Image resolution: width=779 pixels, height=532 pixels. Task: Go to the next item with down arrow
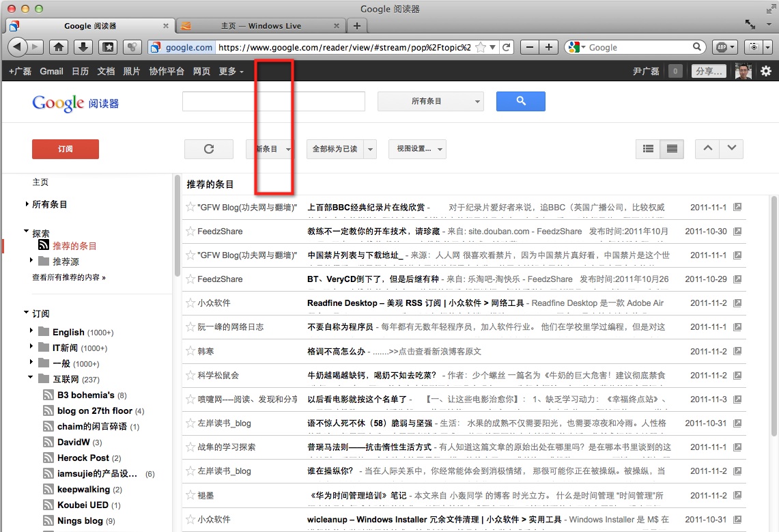(x=731, y=148)
